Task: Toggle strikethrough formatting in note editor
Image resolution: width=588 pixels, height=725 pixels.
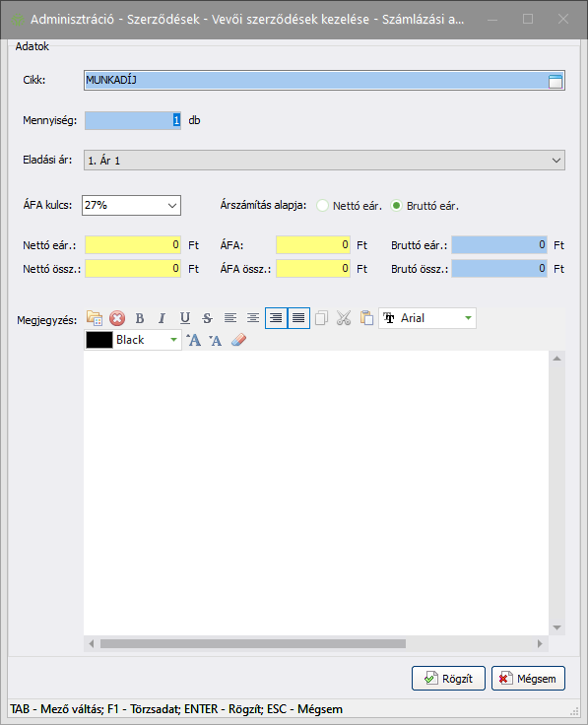Action: pyautogui.click(x=207, y=318)
